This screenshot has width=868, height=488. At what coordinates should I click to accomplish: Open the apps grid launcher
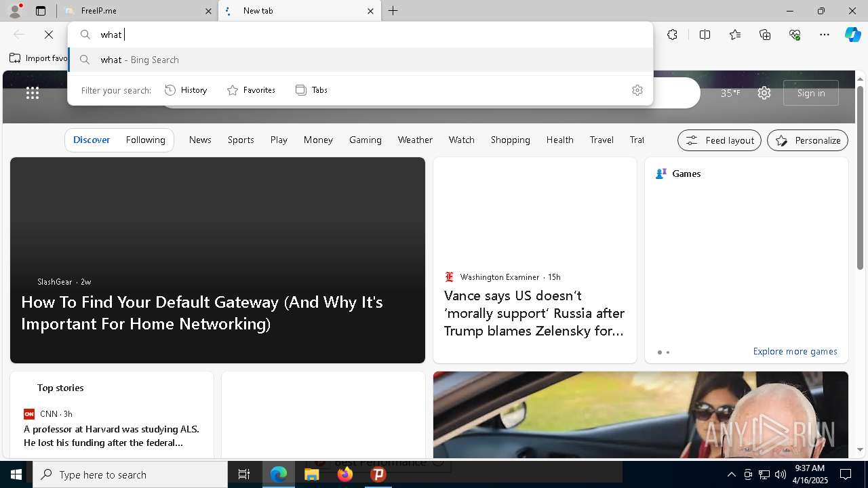point(33,94)
